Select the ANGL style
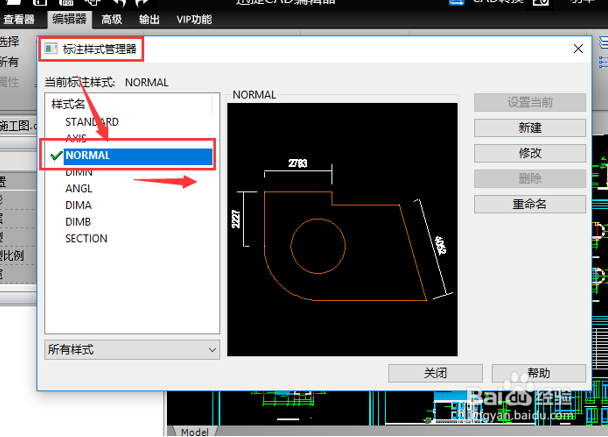The width and height of the screenshot is (608, 437). [79, 188]
